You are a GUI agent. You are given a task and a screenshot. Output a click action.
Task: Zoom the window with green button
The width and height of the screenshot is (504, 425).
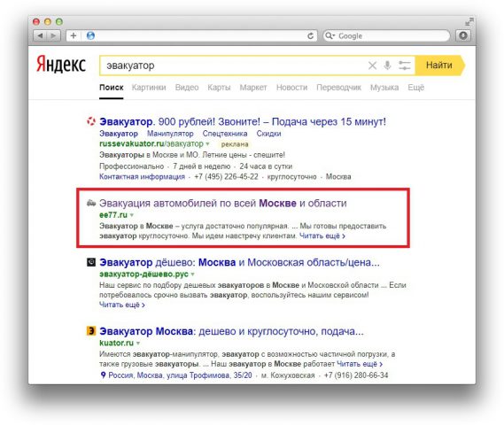pyautogui.click(x=59, y=22)
